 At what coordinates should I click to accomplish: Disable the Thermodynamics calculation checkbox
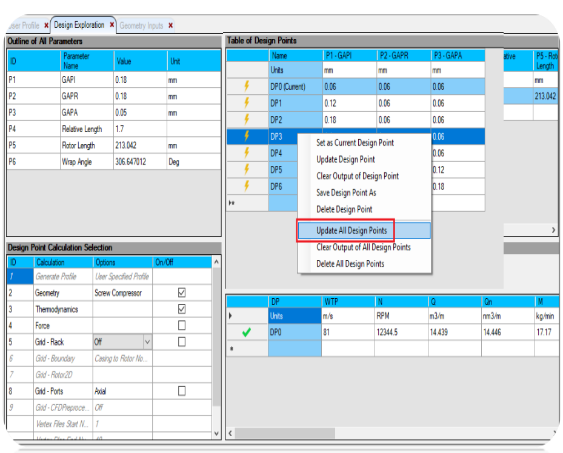point(182,309)
